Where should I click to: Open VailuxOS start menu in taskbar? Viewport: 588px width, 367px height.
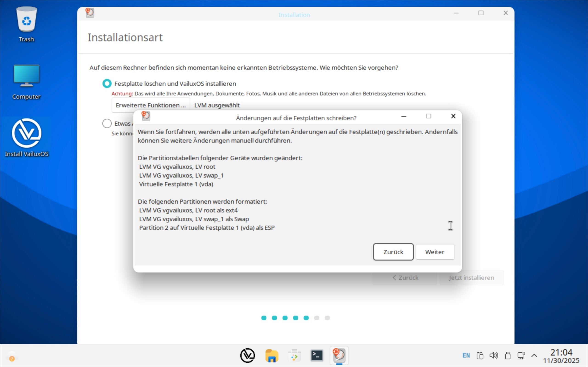247,356
